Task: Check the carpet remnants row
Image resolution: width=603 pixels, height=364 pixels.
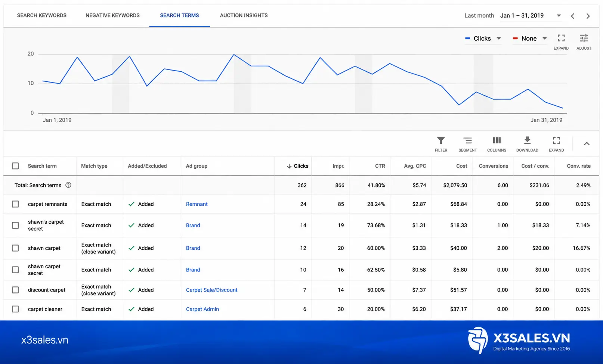Action: [x=15, y=204]
